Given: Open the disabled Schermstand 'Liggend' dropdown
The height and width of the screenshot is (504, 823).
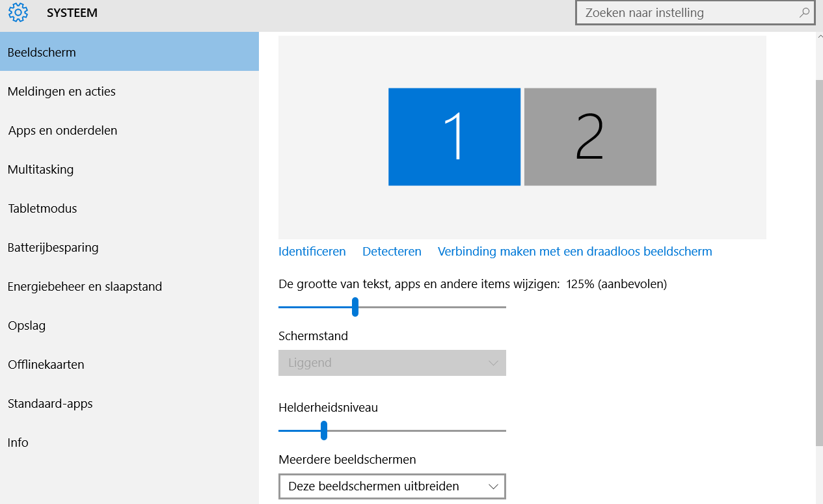Looking at the screenshot, I should click(x=392, y=363).
